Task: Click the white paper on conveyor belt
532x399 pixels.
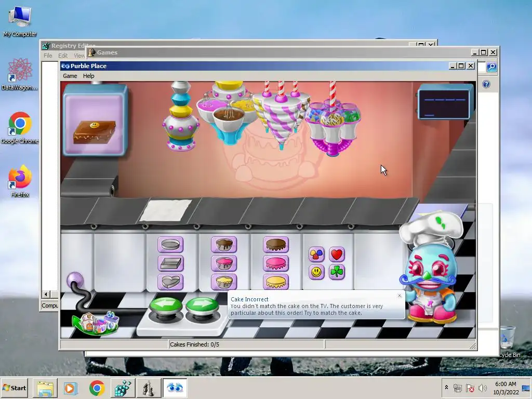Action: (x=166, y=210)
